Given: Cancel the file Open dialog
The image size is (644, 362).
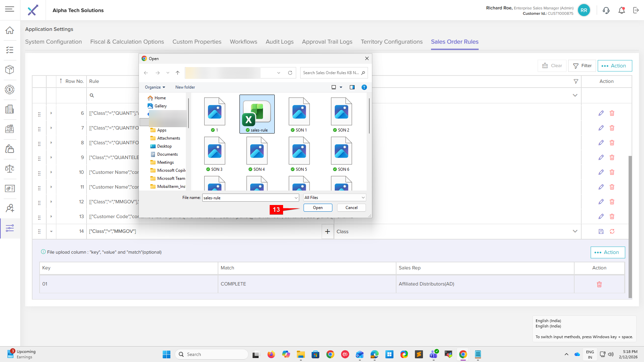Looking at the screenshot, I should [x=351, y=208].
